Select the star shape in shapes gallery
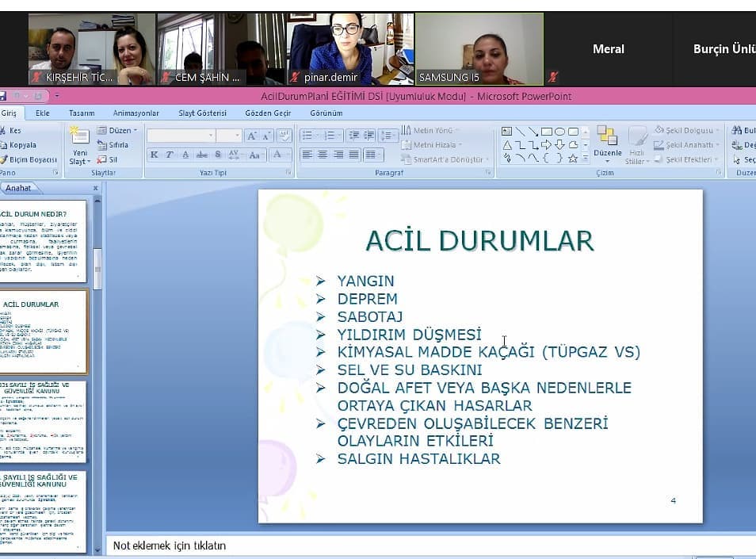Image resolution: width=756 pixels, height=559 pixels. (x=573, y=159)
